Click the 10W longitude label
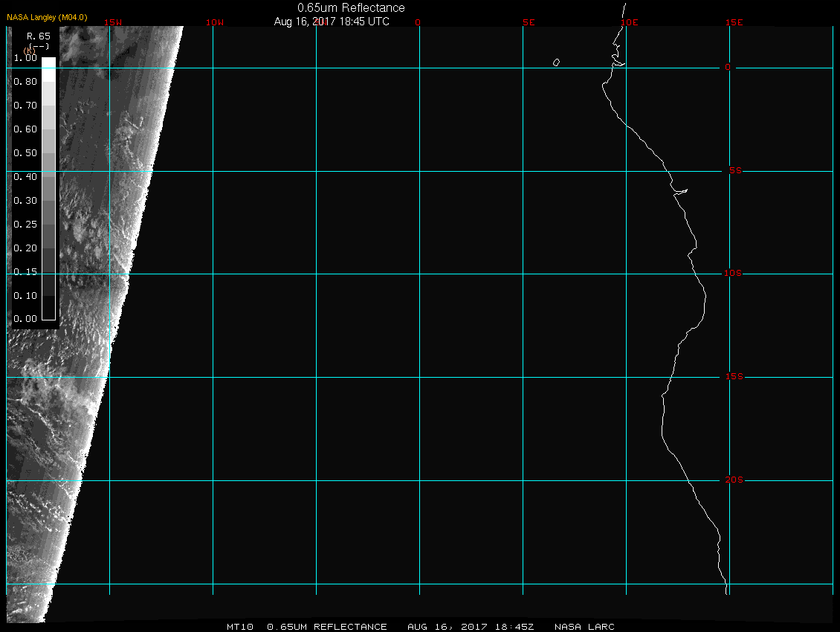The image size is (840, 632). coord(214,22)
